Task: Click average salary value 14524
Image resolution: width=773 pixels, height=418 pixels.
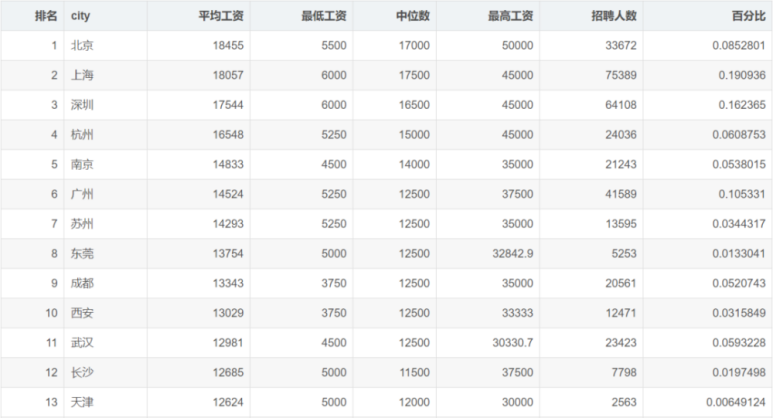Action: point(228,194)
